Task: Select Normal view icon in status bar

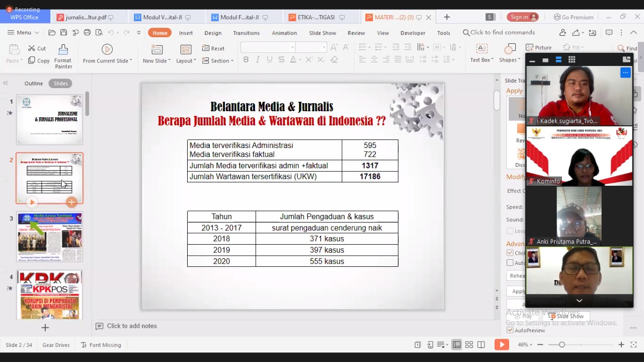Action: tap(457, 345)
